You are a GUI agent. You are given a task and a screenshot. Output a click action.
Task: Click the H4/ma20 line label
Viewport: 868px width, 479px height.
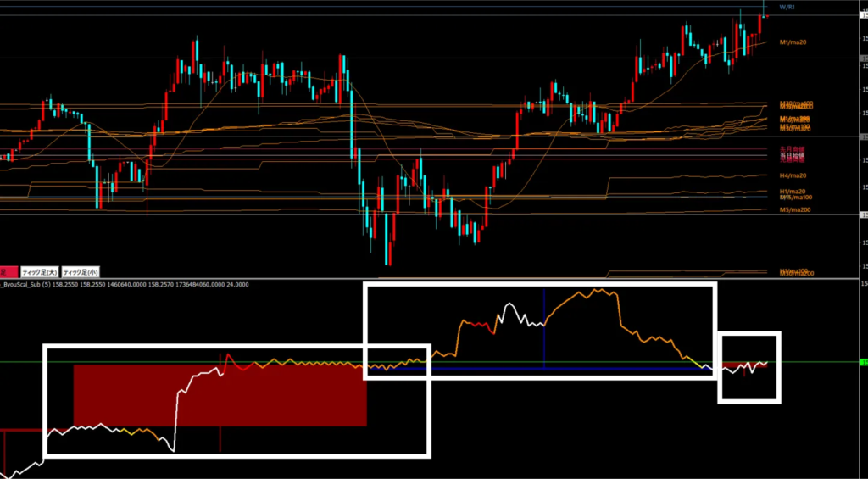click(x=792, y=175)
